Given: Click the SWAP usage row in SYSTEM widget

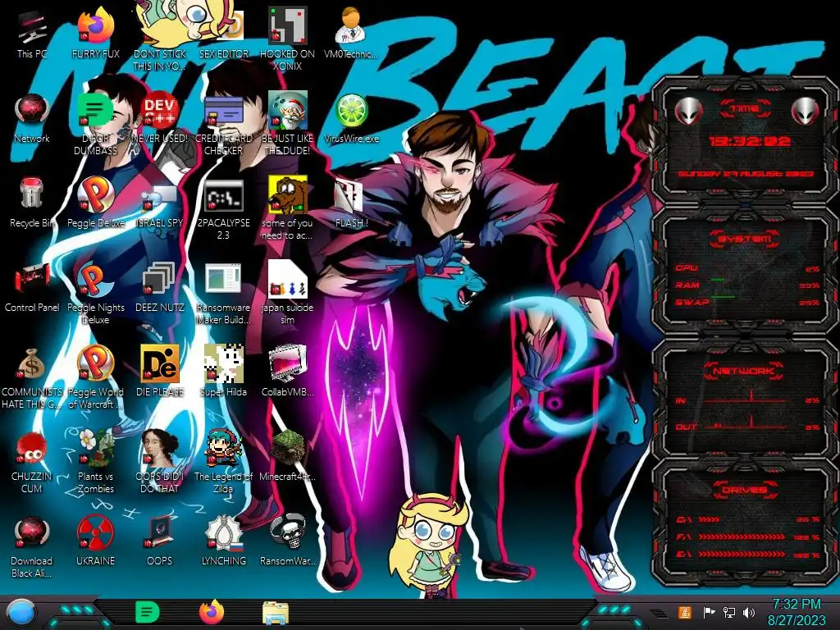Looking at the screenshot, I should click(747, 302).
